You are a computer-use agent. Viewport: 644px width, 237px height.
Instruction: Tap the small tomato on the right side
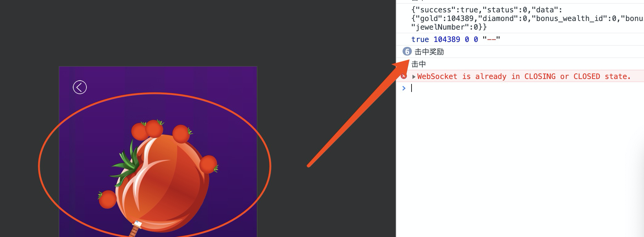point(209,164)
